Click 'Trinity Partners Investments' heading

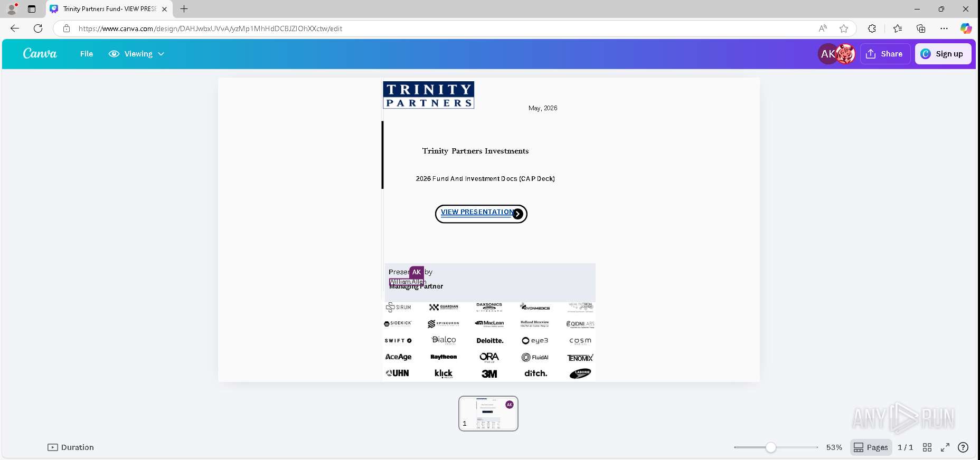point(475,151)
